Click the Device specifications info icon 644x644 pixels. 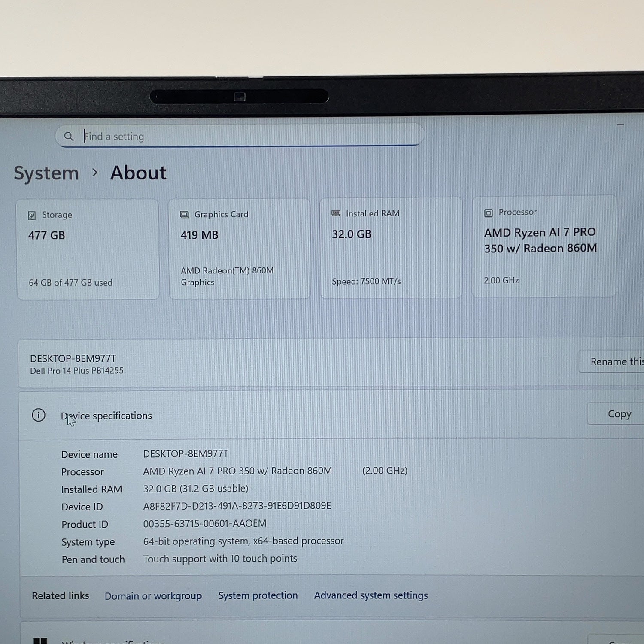click(39, 415)
